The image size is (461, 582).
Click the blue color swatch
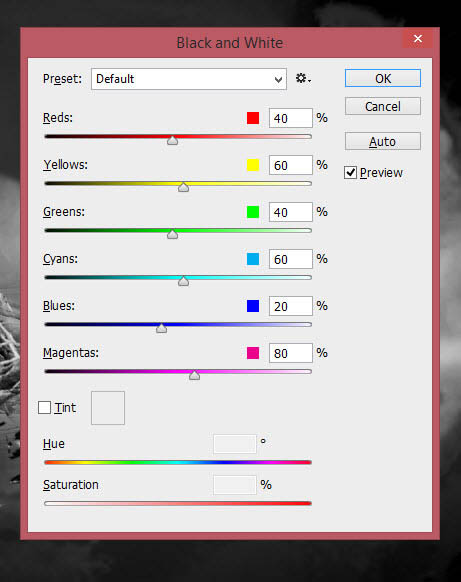click(253, 306)
